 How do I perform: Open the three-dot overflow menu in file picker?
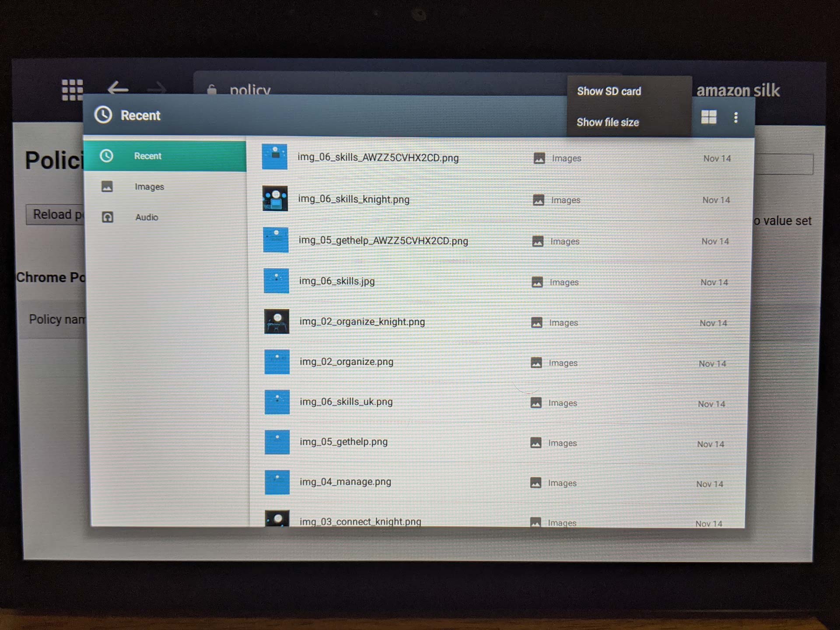(736, 117)
